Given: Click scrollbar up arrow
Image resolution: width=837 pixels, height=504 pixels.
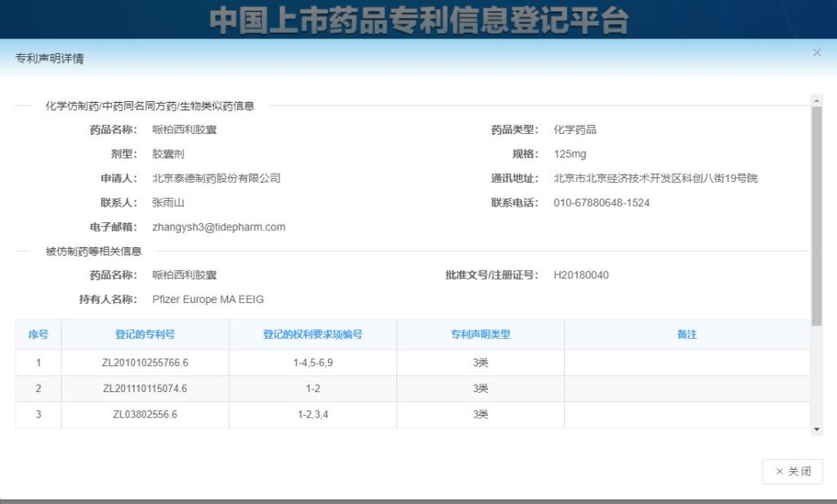Looking at the screenshot, I should click(817, 100).
